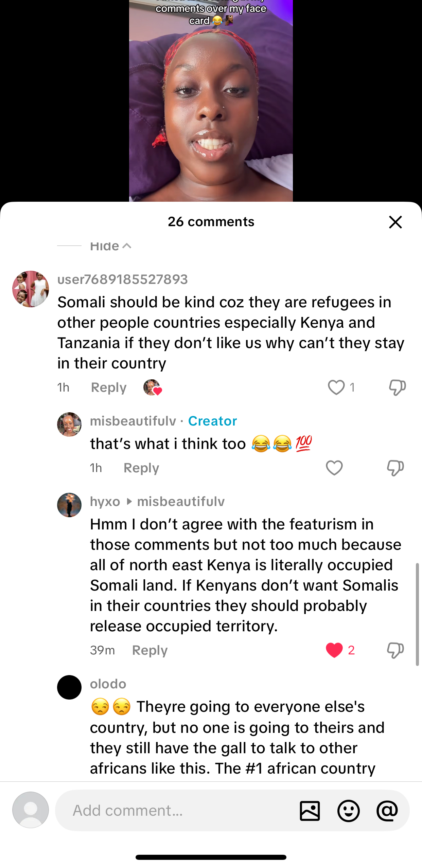Focus the Add comment input field
The height and width of the screenshot is (868, 422).
pyautogui.click(x=177, y=811)
